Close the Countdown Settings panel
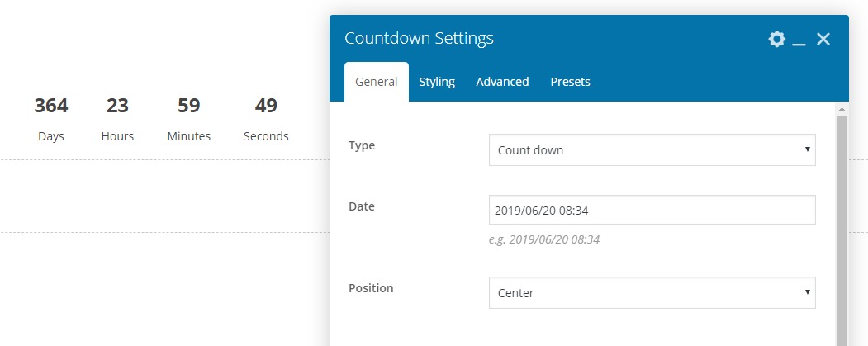Image resolution: width=868 pixels, height=346 pixels. tap(823, 39)
